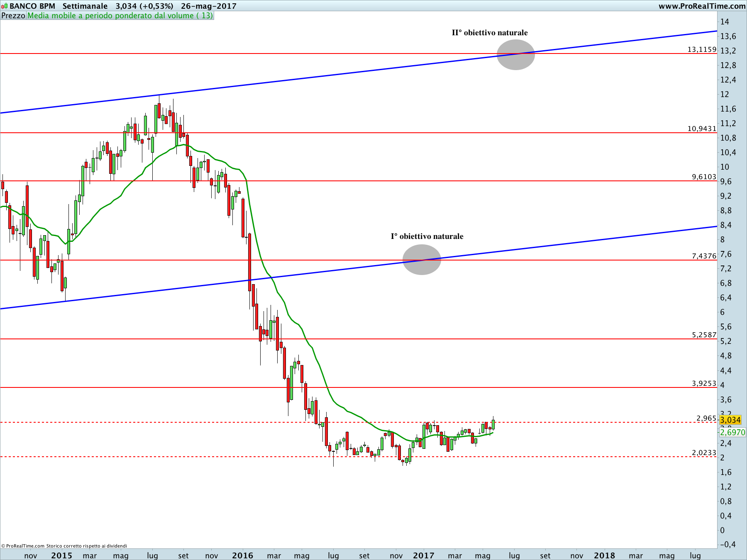Click the 3,9253 level label
This screenshot has height=560, width=747.
(704, 383)
